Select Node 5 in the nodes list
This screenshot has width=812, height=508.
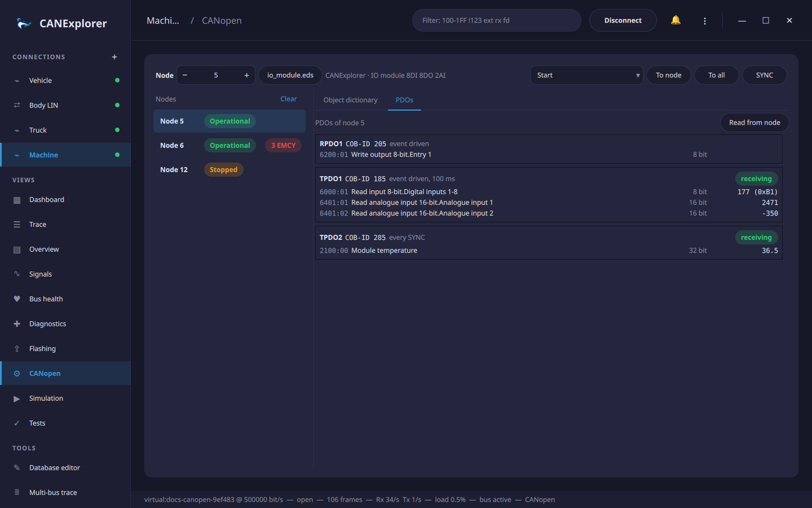click(230, 121)
